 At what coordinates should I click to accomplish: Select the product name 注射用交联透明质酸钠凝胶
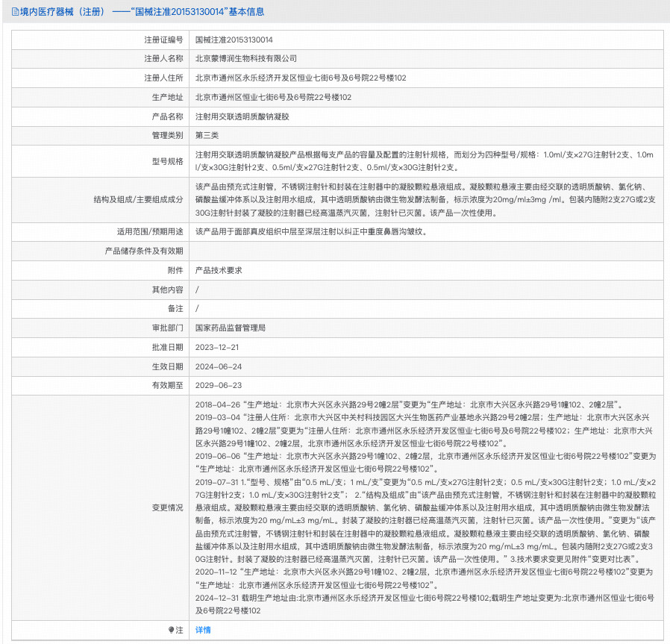point(241,116)
